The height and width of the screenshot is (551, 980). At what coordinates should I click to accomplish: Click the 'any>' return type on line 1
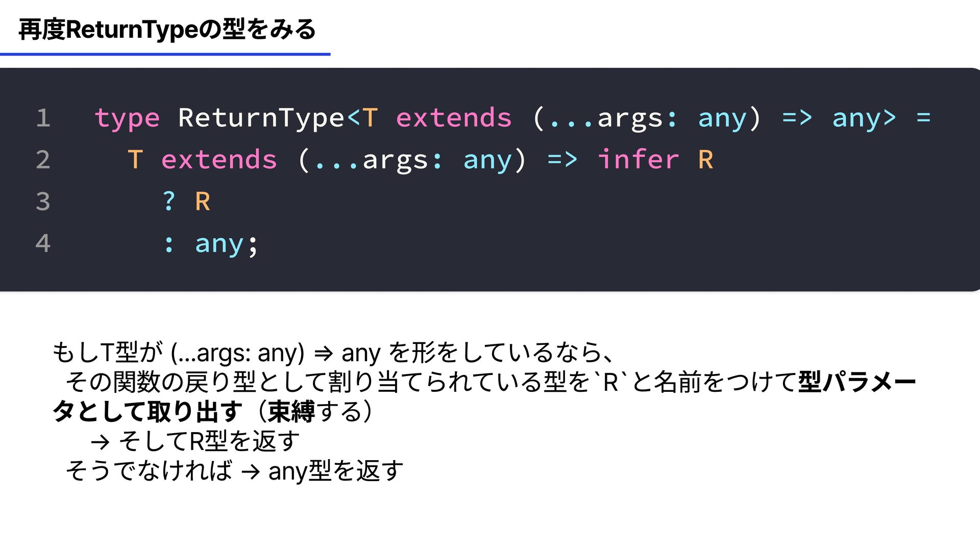coord(864,119)
